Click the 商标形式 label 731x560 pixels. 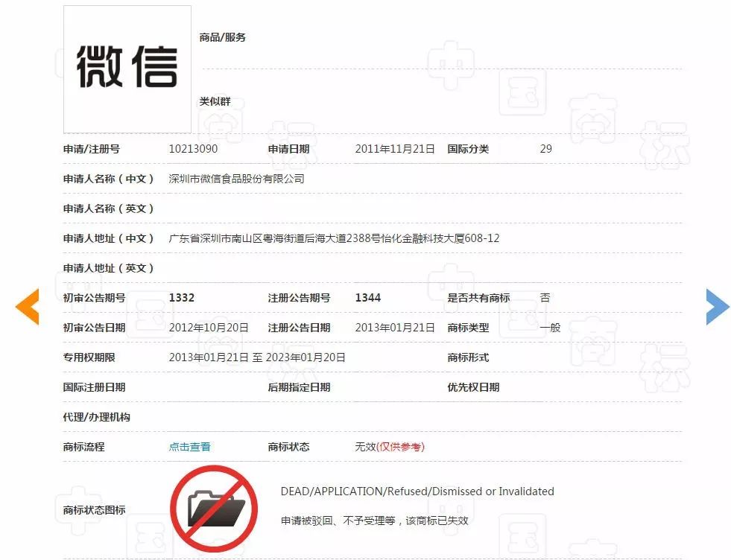point(468,357)
